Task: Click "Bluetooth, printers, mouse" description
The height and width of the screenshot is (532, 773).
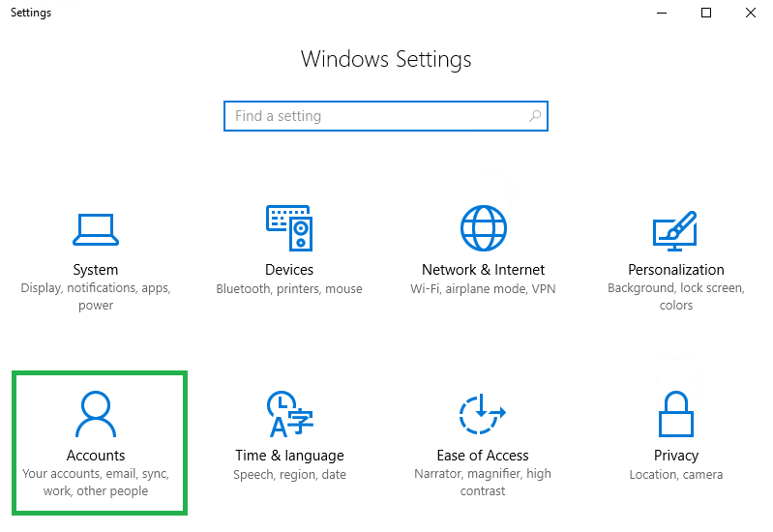Action: [x=289, y=289]
